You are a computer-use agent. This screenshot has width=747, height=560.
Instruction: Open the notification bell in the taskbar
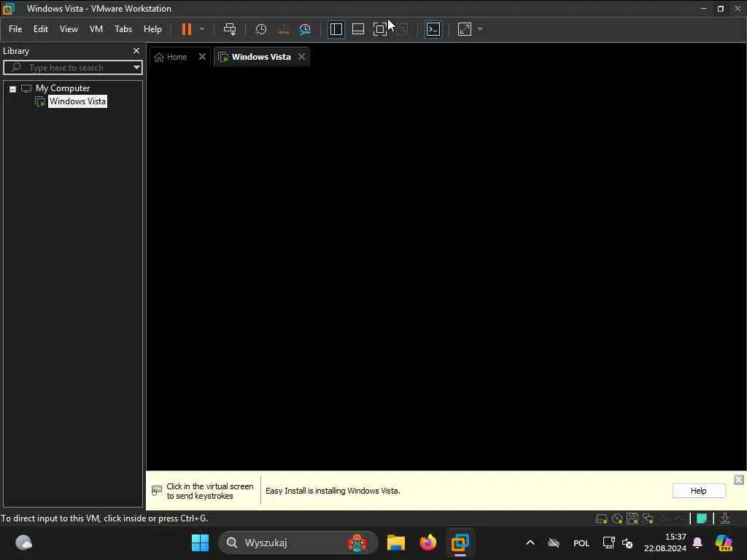click(x=697, y=542)
